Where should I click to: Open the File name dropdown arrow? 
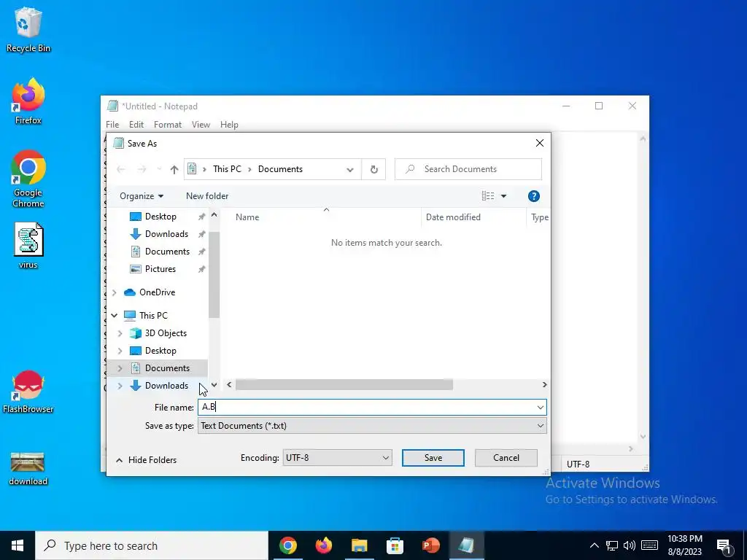click(x=541, y=408)
